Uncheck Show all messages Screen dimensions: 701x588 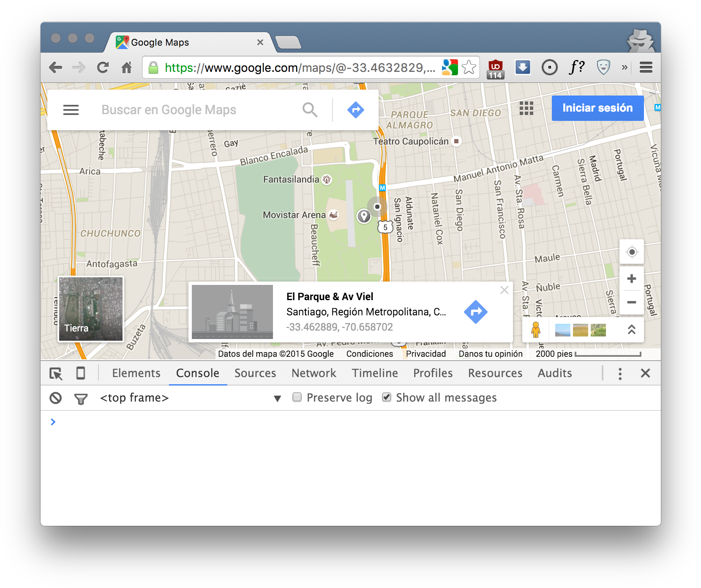386,397
